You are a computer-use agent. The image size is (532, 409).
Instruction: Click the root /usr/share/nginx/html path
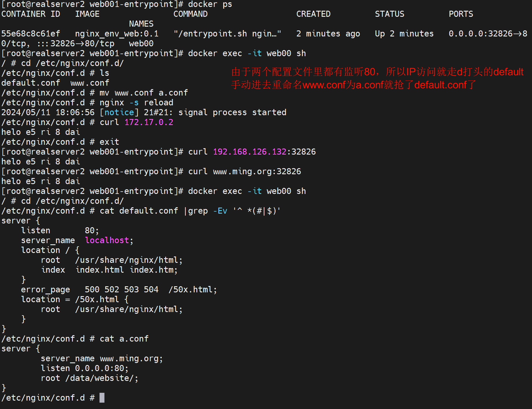111,260
